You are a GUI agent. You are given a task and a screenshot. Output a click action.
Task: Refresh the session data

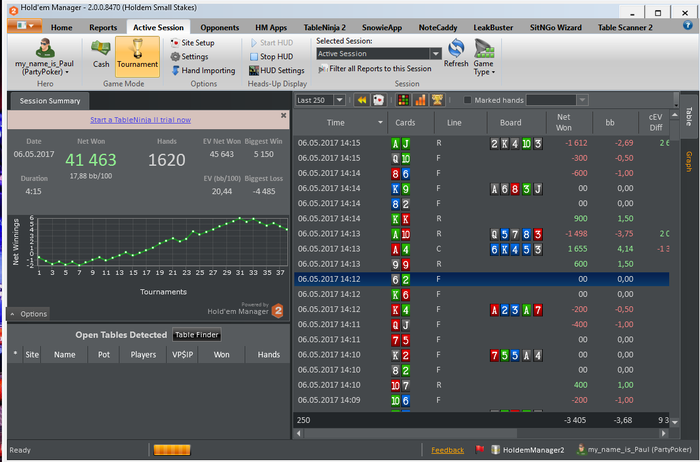456,53
